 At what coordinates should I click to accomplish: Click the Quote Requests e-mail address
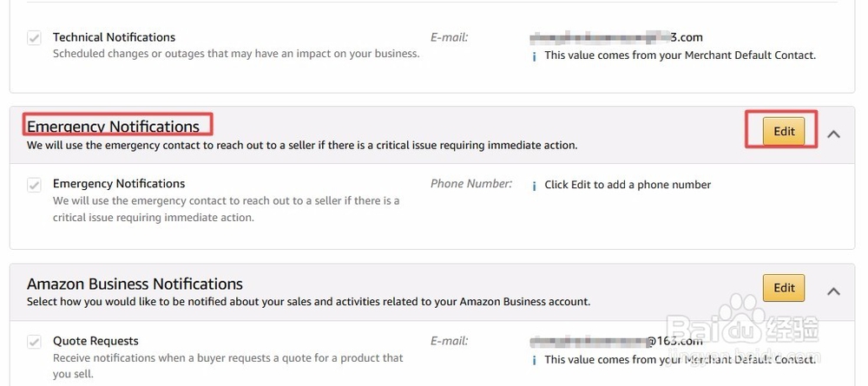[x=616, y=341]
